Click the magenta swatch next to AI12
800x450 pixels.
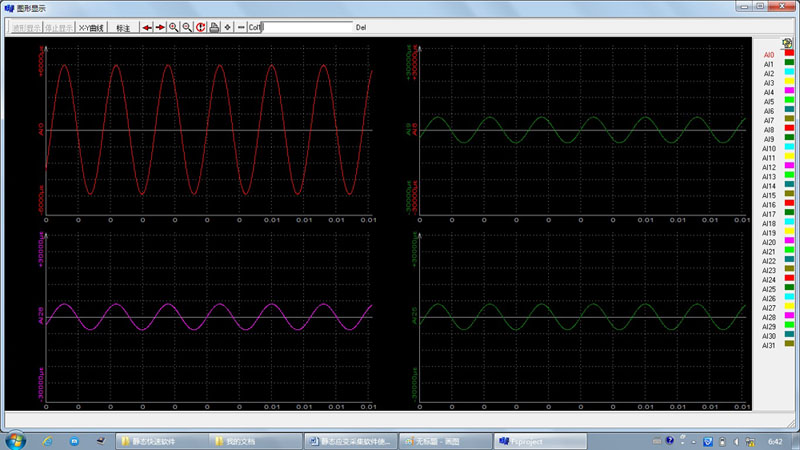[x=789, y=167]
